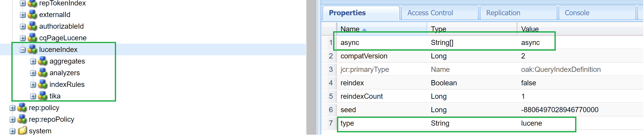
Task: Click the reindex value false
Action: [x=529, y=83]
